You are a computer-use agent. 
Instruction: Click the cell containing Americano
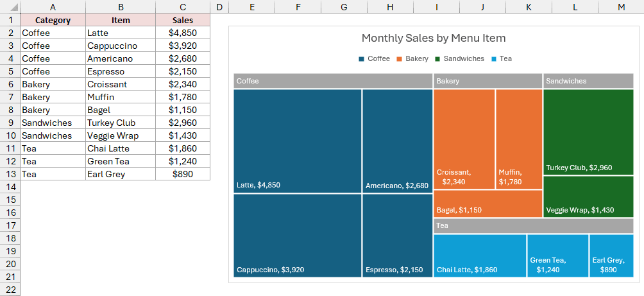pos(121,58)
